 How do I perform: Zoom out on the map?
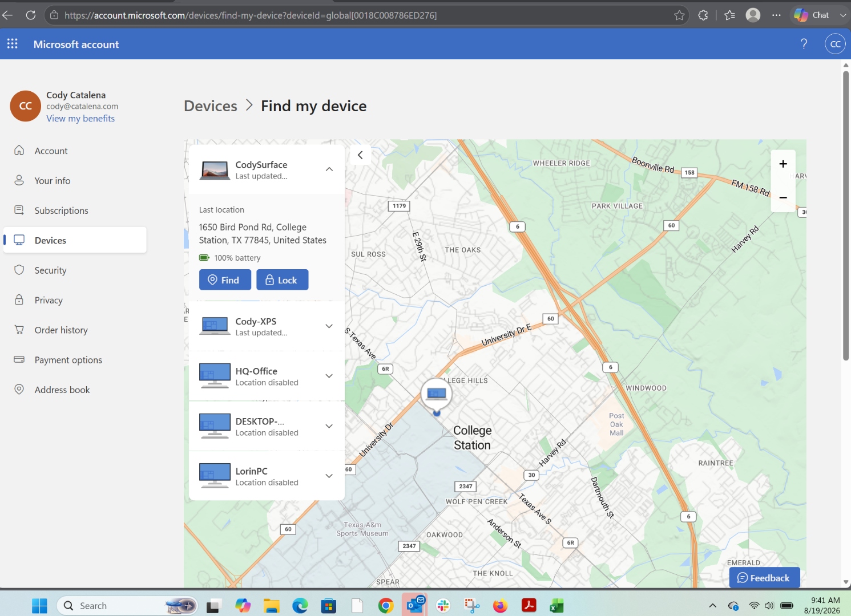[x=783, y=198]
